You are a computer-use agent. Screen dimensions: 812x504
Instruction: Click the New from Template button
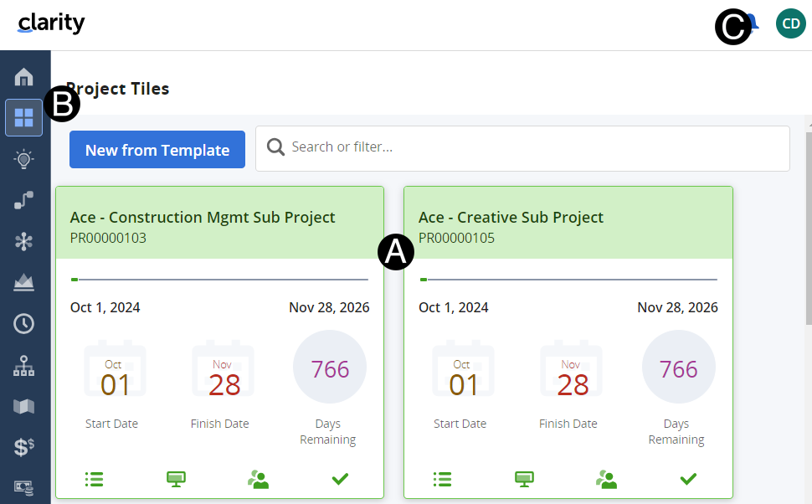[x=157, y=150]
